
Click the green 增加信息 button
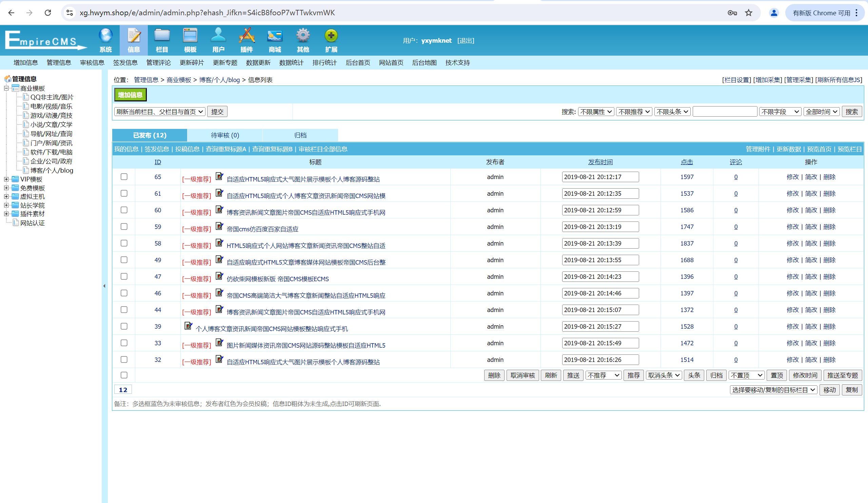point(131,95)
